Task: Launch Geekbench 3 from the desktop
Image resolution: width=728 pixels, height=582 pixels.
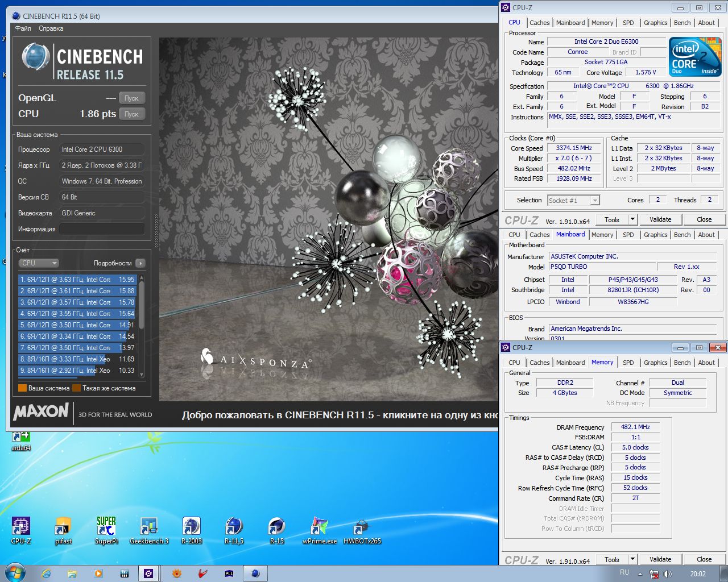Action: click(x=149, y=531)
